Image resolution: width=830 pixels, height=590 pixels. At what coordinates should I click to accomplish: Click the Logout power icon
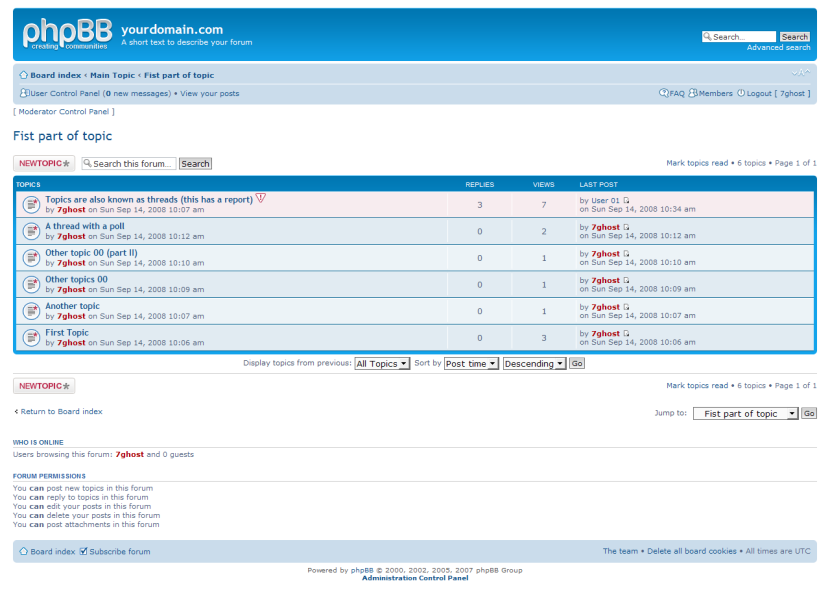point(741,92)
